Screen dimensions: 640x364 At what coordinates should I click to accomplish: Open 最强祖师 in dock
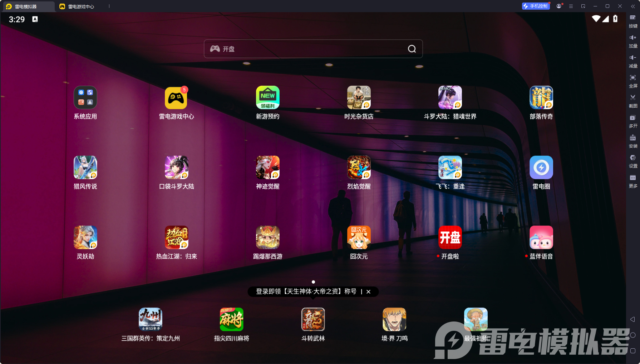pos(476,319)
